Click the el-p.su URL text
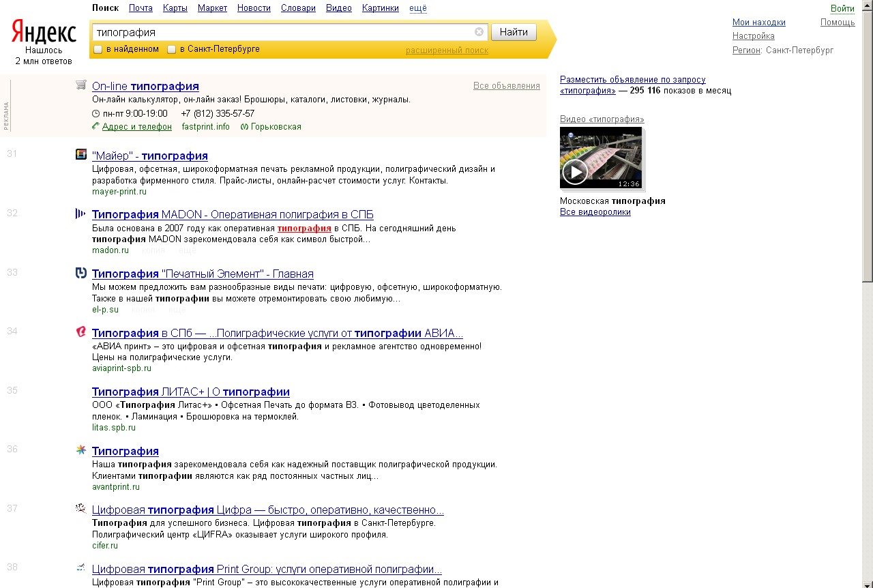This screenshot has width=873, height=588. 105,310
